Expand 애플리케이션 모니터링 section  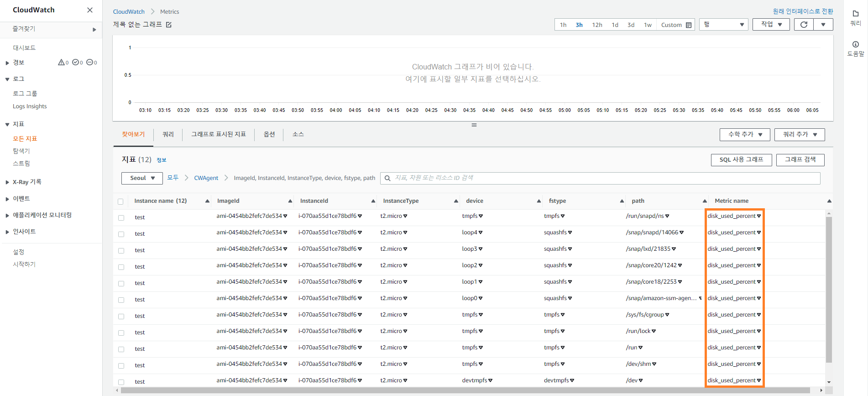click(7, 216)
